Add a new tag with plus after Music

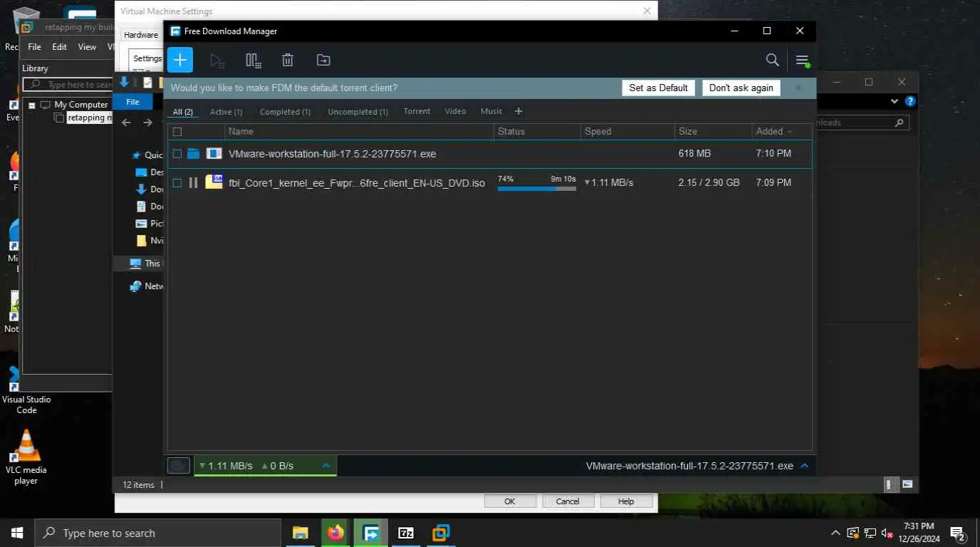point(518,112)
